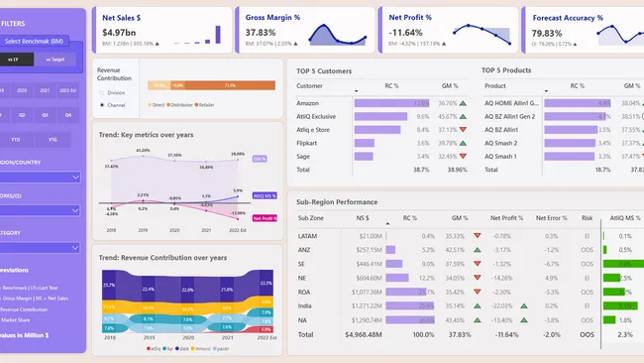Click NA's green Net Profit % triangle
The width and height of the screenshot is (644, 363).
click(524, 319)
